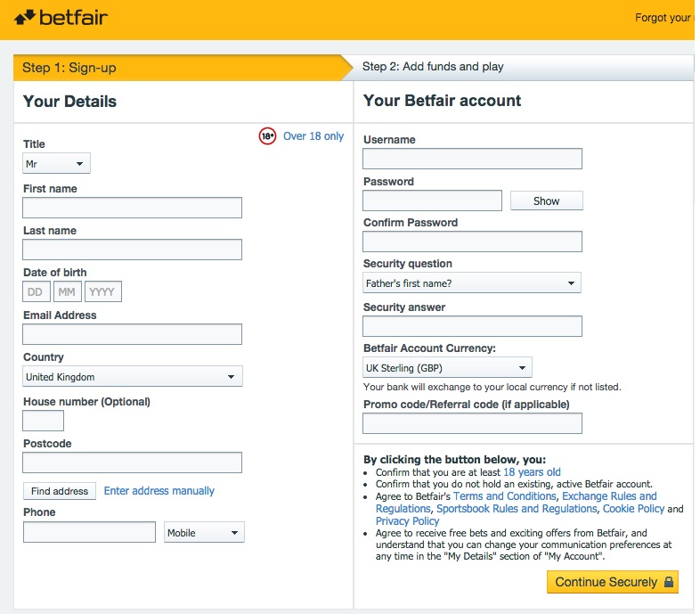Screen dimensions: 700x614
Task: Open the Exchange Rules and Regulations link
Action: coord(609,496)
